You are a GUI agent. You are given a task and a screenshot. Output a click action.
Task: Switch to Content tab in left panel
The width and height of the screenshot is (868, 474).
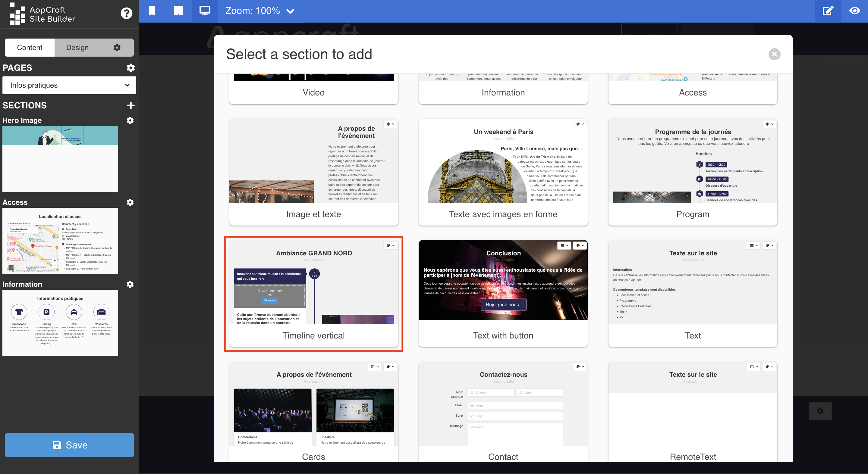29,47
